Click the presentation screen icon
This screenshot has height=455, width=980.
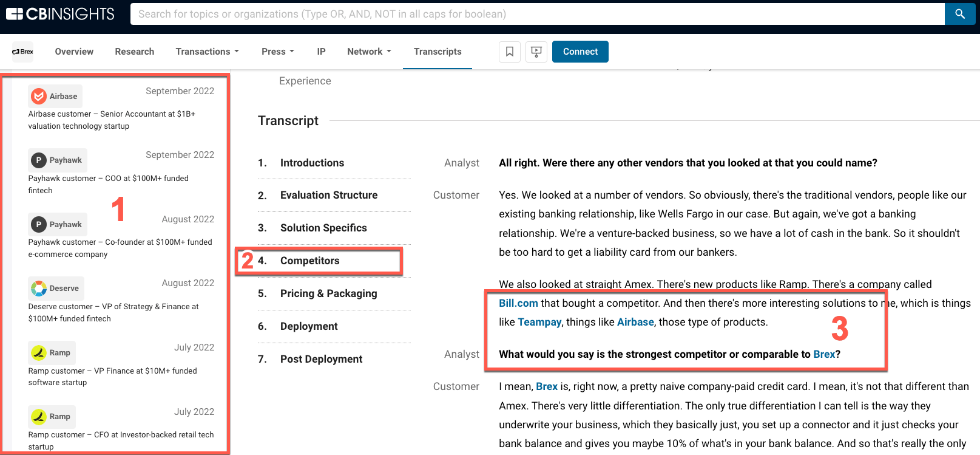coord(536,52)
